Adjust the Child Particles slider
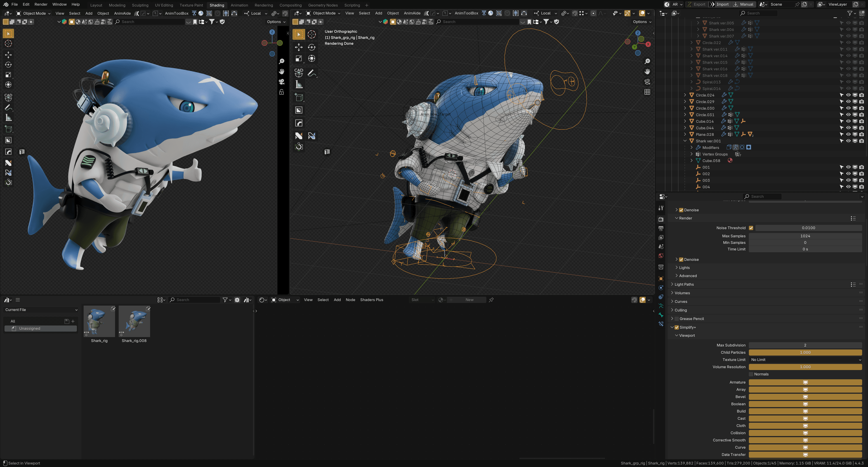 [805, 352]
